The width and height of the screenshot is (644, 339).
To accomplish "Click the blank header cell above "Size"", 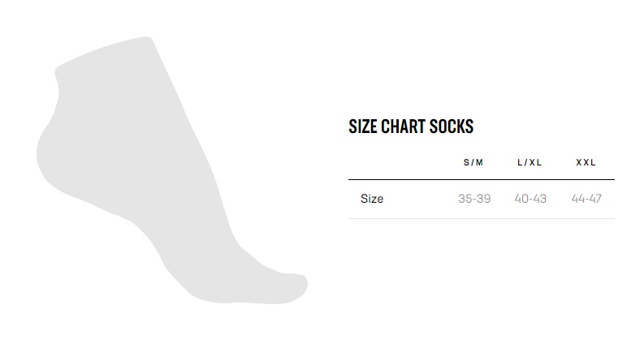I will pyautogui.click(x=382, y=162).
